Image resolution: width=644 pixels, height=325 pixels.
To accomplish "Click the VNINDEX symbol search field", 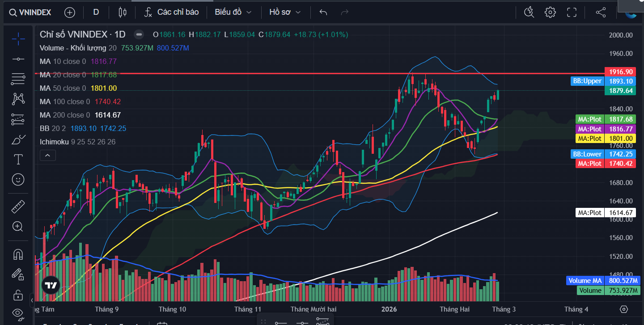I will [x=30, y=12].
